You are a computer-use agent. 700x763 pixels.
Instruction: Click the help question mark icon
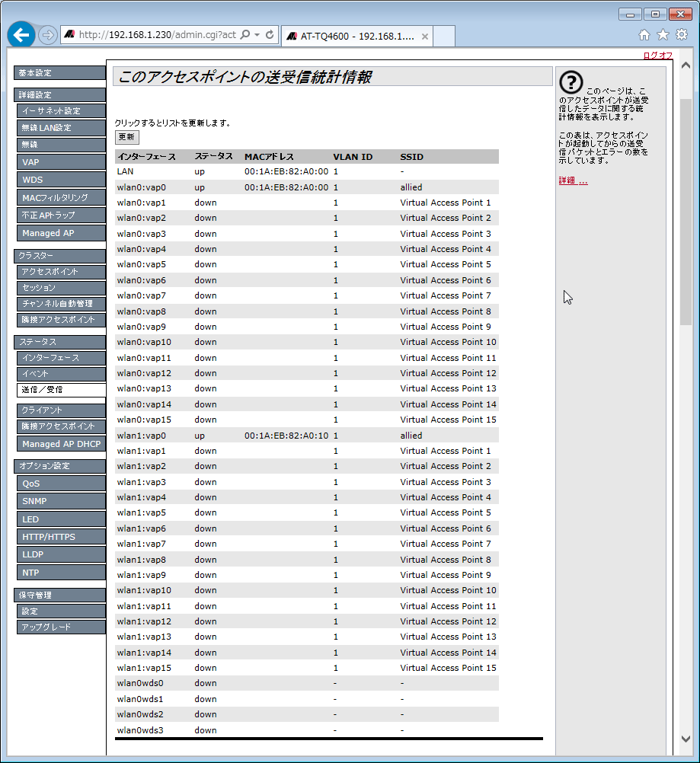tap(571, 82)
